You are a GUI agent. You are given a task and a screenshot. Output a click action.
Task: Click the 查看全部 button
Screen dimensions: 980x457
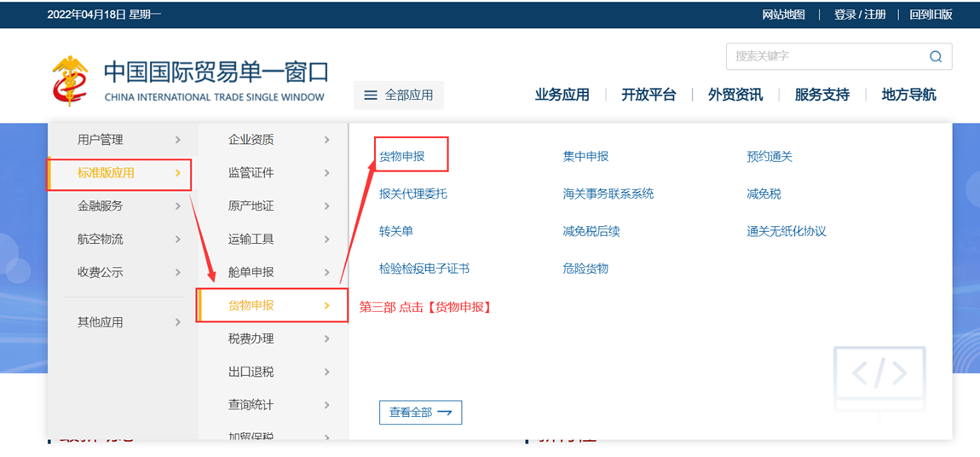click(x=420, y=413)
